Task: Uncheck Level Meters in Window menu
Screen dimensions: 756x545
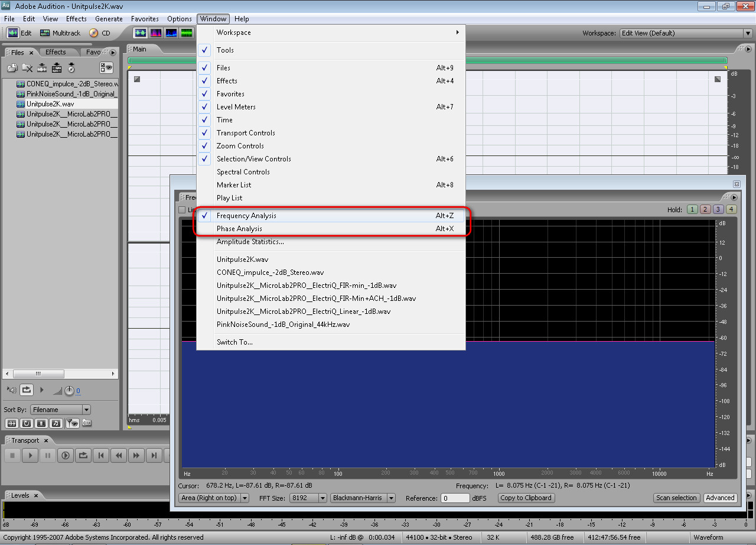Action: [x=331, y=107]
